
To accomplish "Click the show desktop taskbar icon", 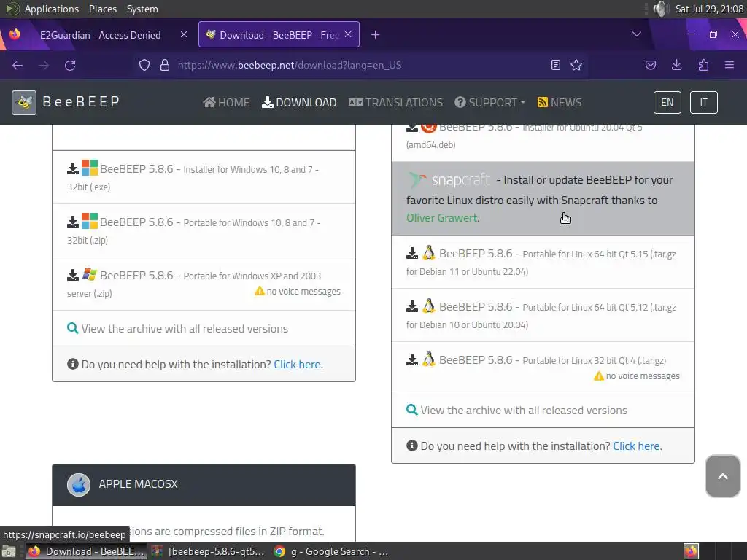I will coord(9,551).
